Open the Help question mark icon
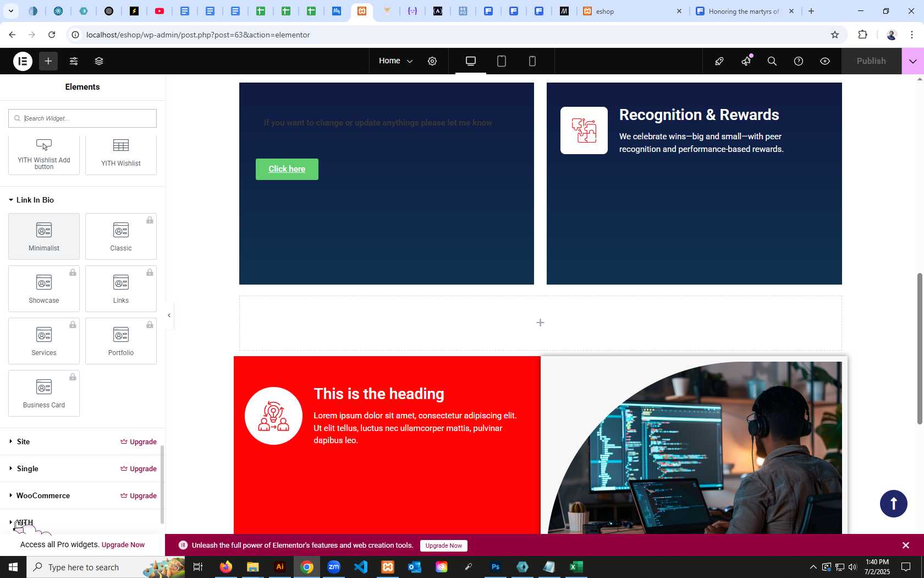Viewport: 924px width, 578px height. (x=799, y=61)
